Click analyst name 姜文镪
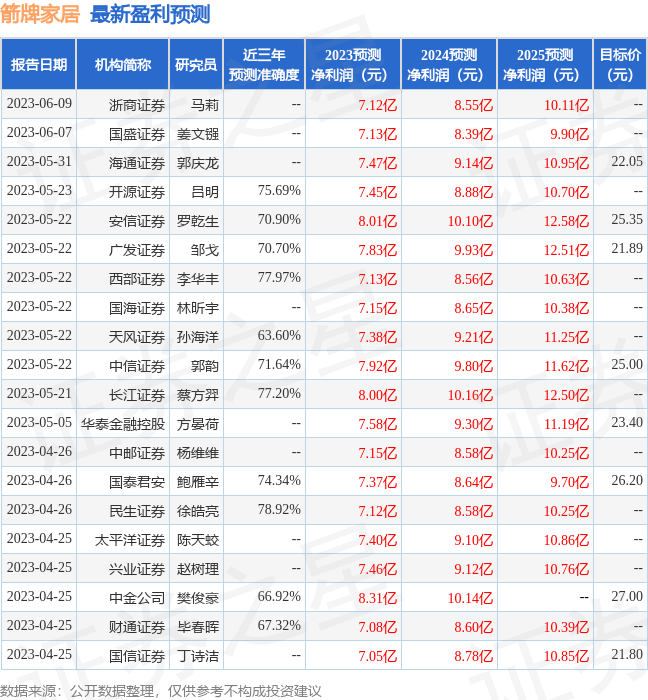 (x=198, y=134)
